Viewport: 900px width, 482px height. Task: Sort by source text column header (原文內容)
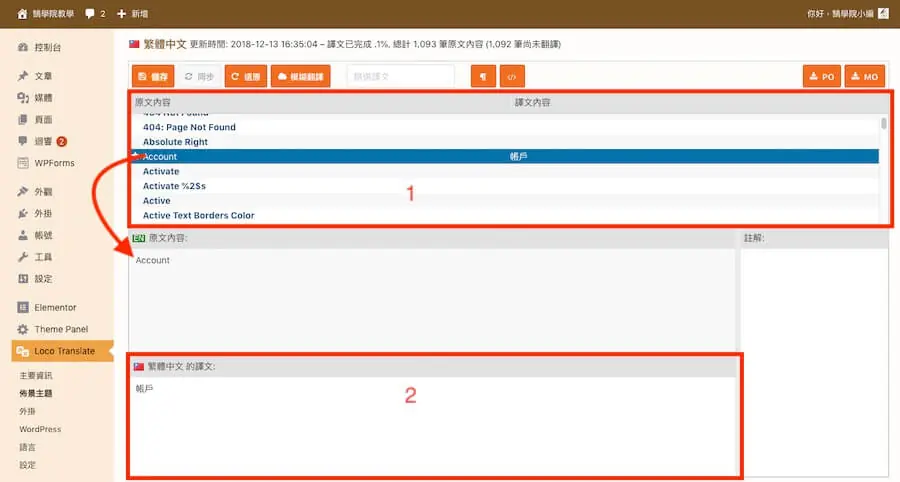point(153,103)
